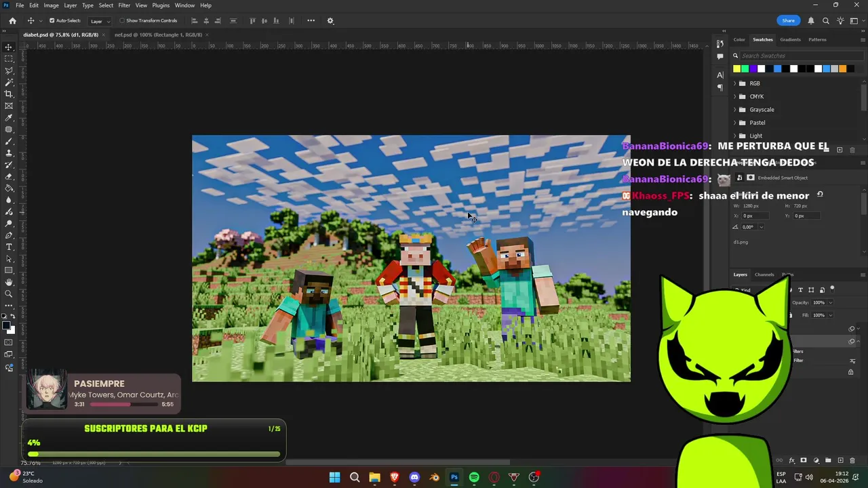Click the align top edges icon
Viewport: 868px width, 488px height.
(252, 21)
